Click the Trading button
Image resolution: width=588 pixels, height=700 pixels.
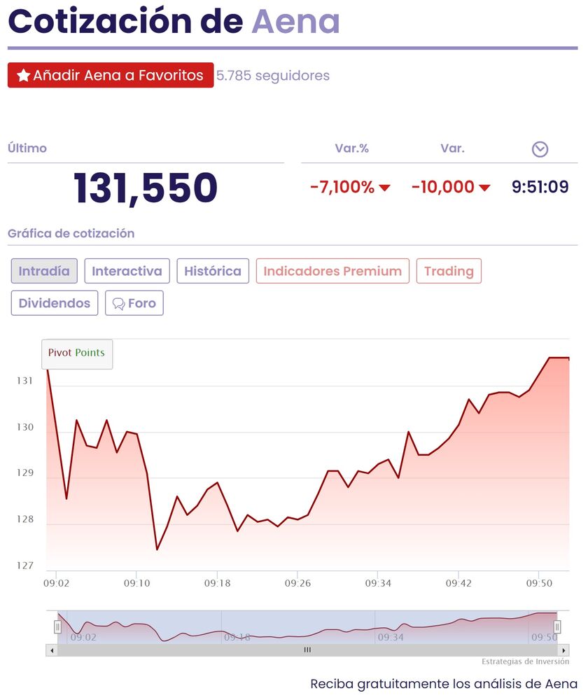click(449, 271)
